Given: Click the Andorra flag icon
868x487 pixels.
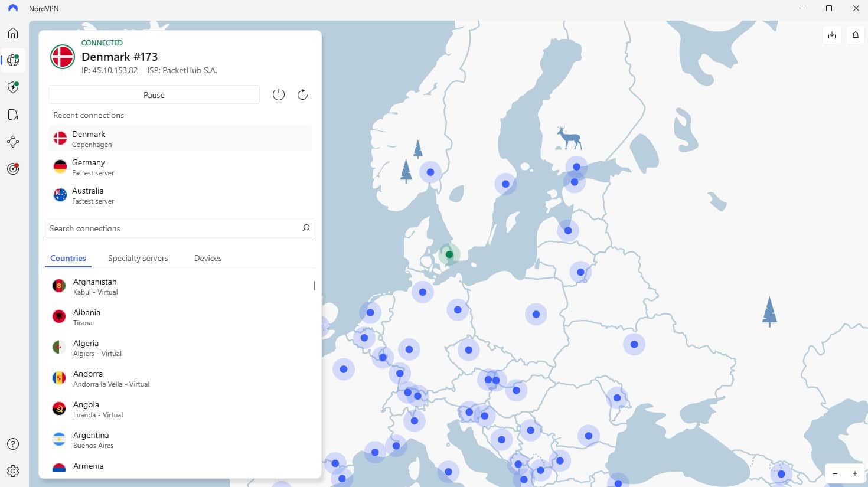Looking at the screenshot, I should (59, 378).
